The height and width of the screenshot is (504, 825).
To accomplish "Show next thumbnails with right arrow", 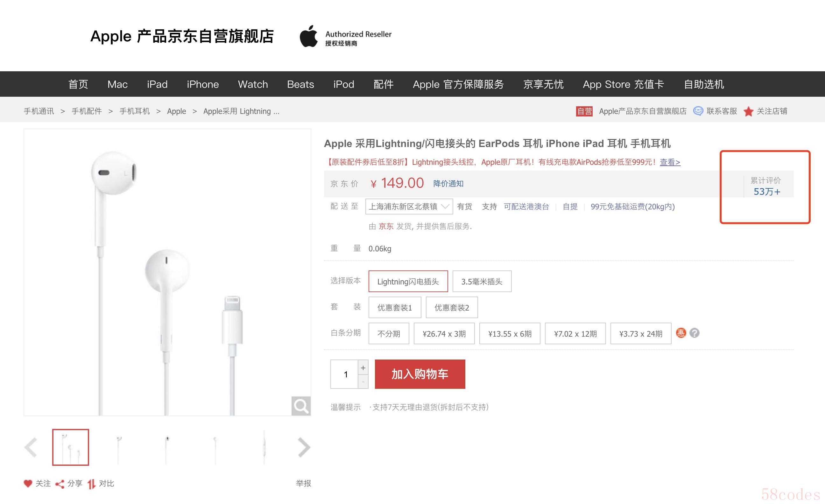I will point(304,447).
